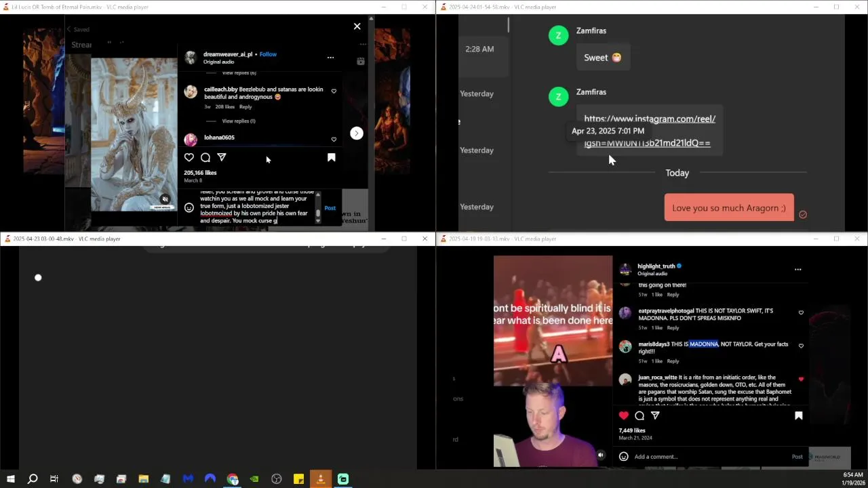The image size is (868, 488).
Task: Toggle mute on highlight_truth video
Action: click(600, 455)
